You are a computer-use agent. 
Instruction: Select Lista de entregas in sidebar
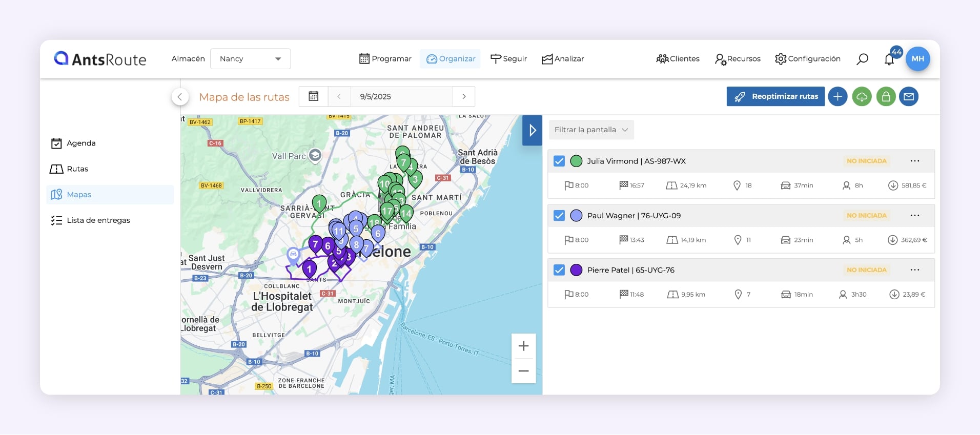pyautogui.click(x=98, y=220)
